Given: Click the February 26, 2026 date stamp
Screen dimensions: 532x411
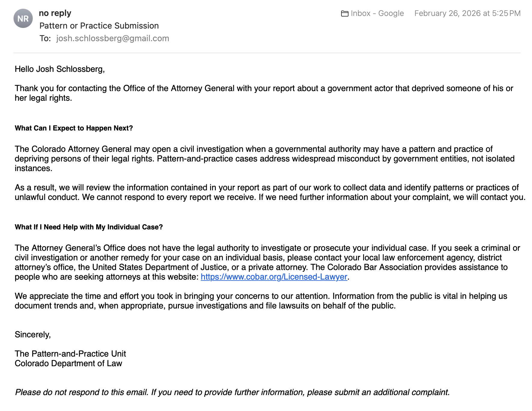Looking at the screenshot, I should point(467,14).
